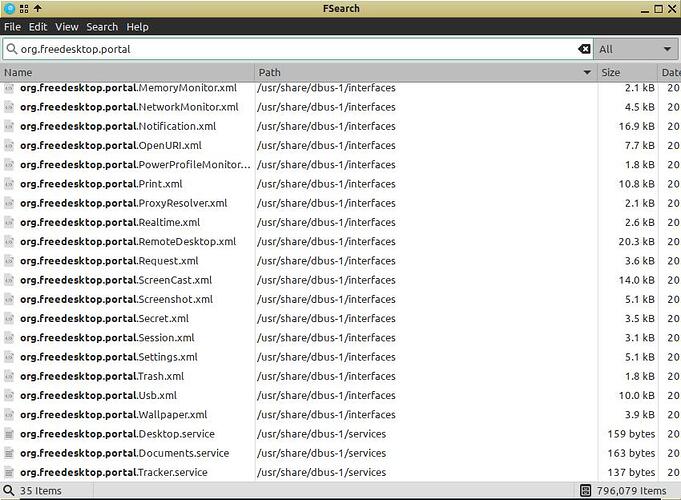Viewport: 681px width, 500px height.
Task: Click the Session.xml file icon
Action: (9, 338)
